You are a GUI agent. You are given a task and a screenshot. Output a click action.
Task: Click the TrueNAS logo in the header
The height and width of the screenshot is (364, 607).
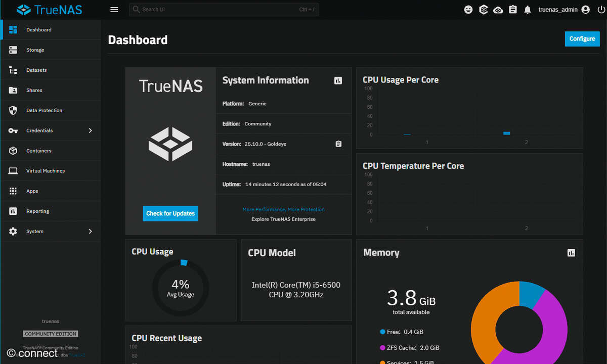coord(49,9)
